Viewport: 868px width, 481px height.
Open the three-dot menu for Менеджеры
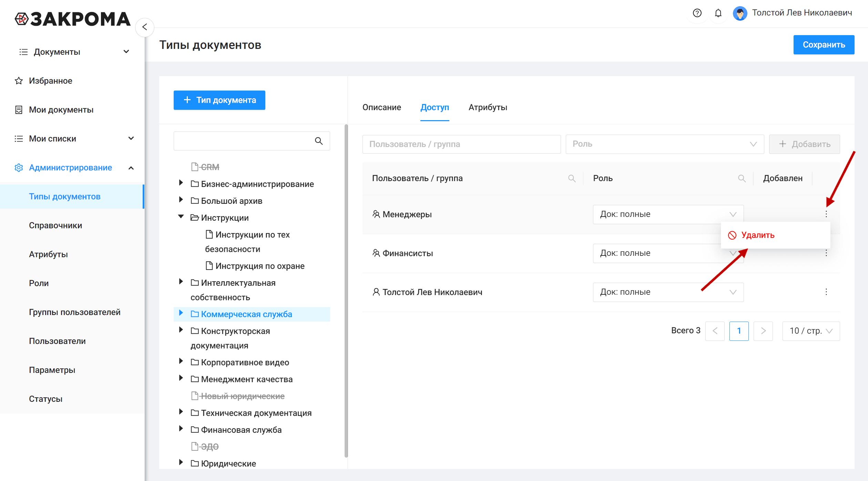coord(826,214)
